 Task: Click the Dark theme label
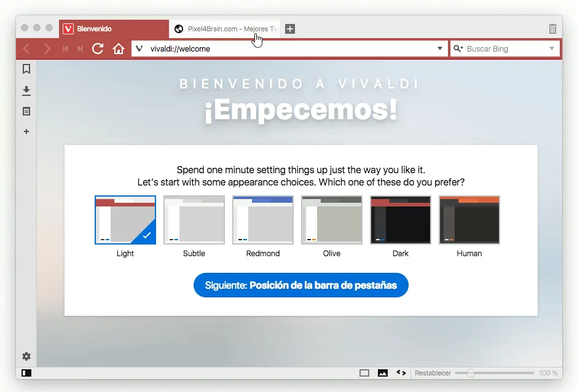(x=401, y=253)
